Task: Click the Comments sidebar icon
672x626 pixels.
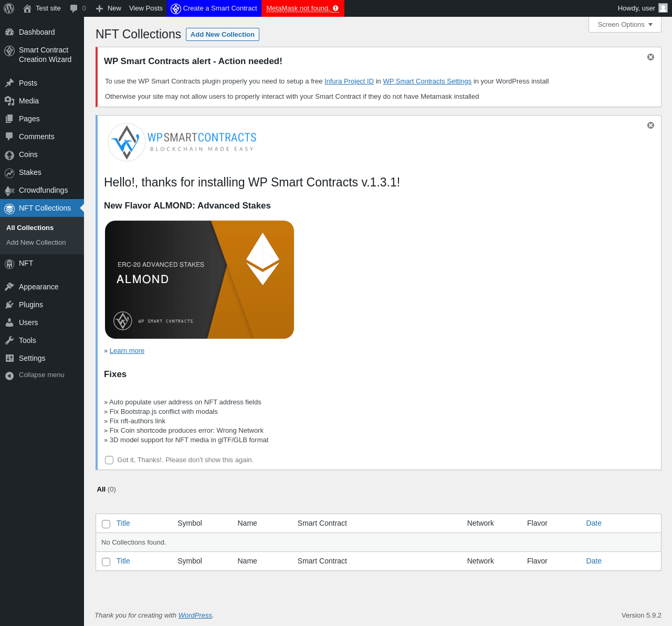Action: [x=9, y=137]
